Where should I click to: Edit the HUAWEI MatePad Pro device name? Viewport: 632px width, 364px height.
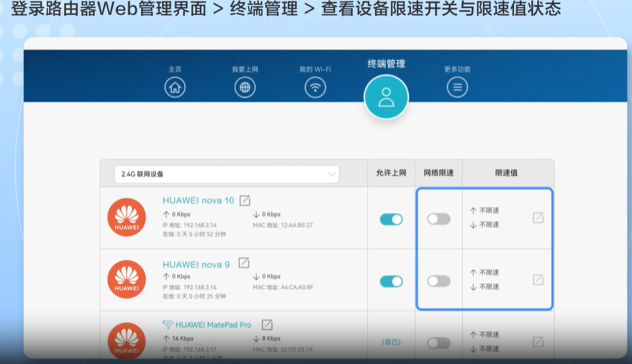(267, 324)
